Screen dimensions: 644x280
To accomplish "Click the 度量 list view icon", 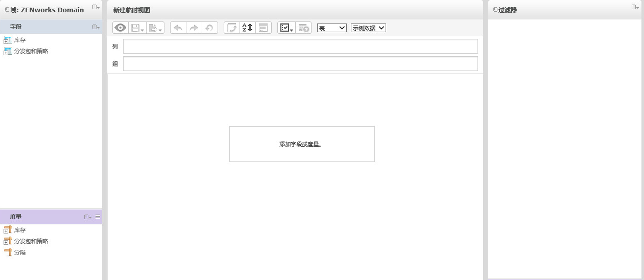I will click(98, 217).
